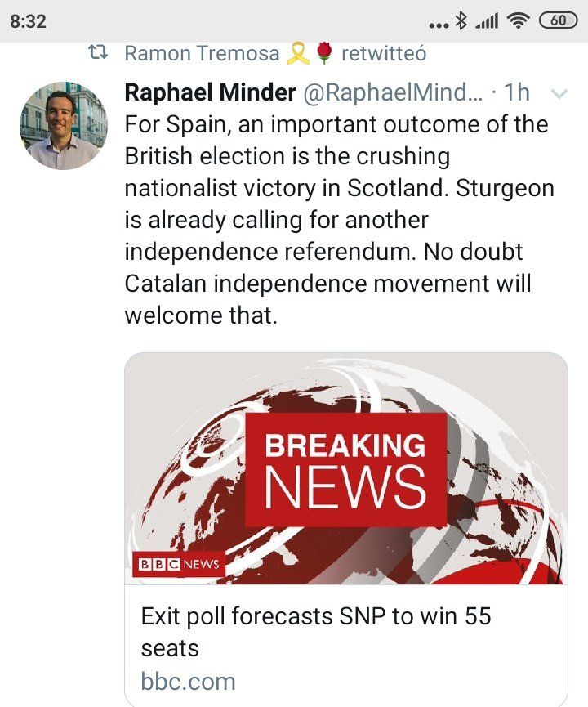
Task: Tap the battery level indicator
Action: coord(558,22)
